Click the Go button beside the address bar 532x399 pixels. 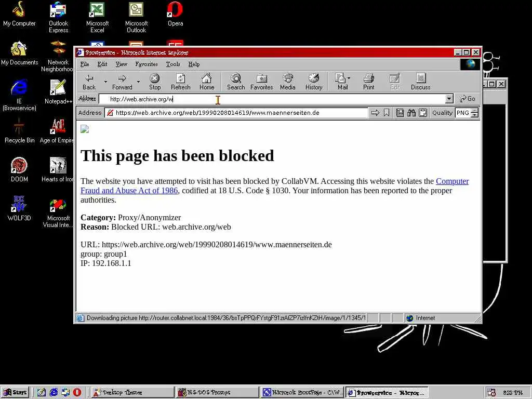tap(467, 99)
